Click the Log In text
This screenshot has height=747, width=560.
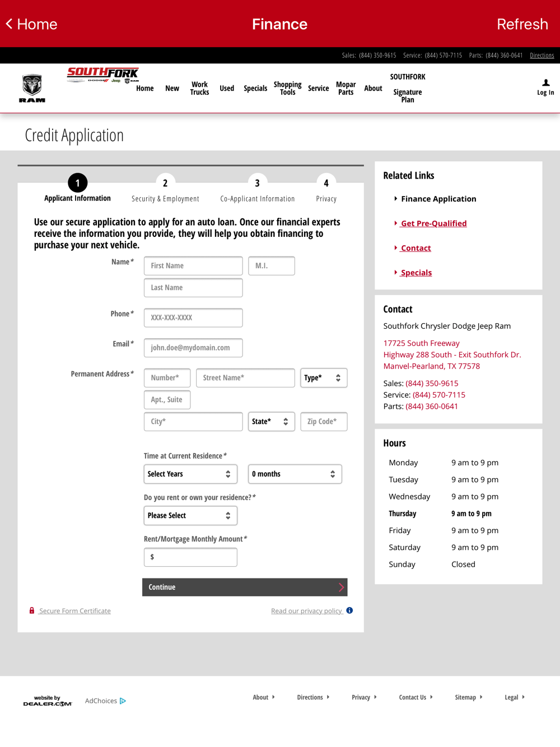(545, 93)
